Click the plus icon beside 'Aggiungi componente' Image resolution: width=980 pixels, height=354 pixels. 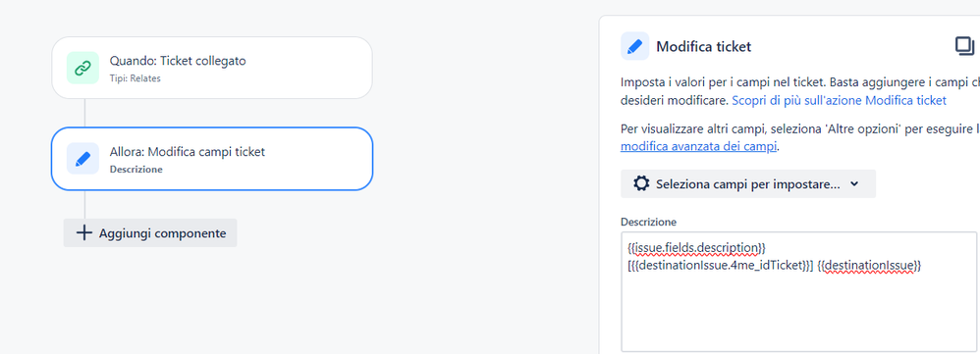coord(83,232)
